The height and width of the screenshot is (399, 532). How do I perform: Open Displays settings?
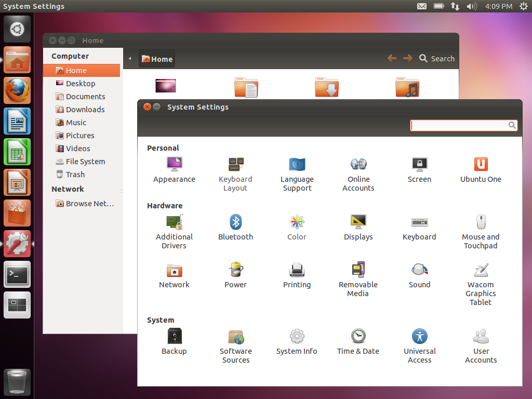tap(358, 228)
